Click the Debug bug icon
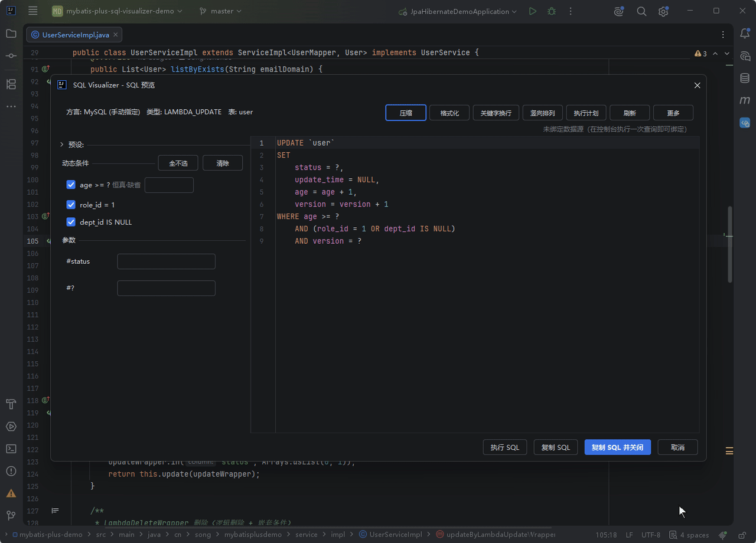Screen dimensions: 756x543 click(552, 11)
